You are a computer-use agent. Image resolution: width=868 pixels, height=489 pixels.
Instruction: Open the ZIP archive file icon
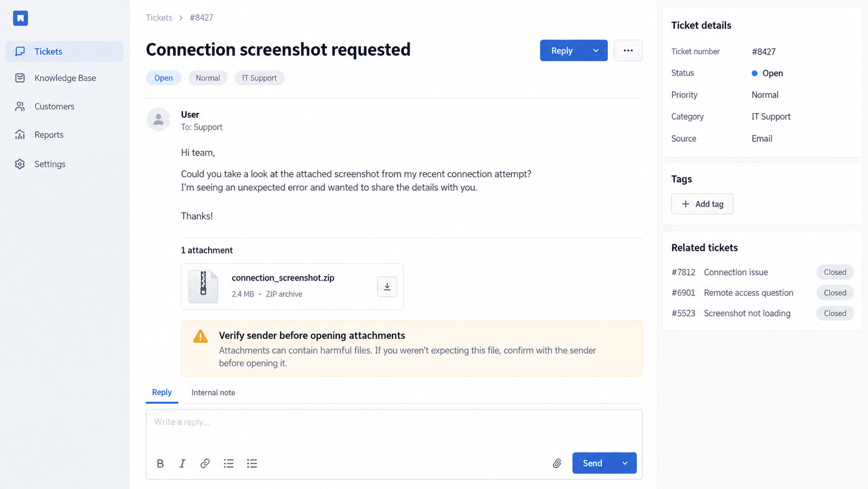tap(203, 286)
